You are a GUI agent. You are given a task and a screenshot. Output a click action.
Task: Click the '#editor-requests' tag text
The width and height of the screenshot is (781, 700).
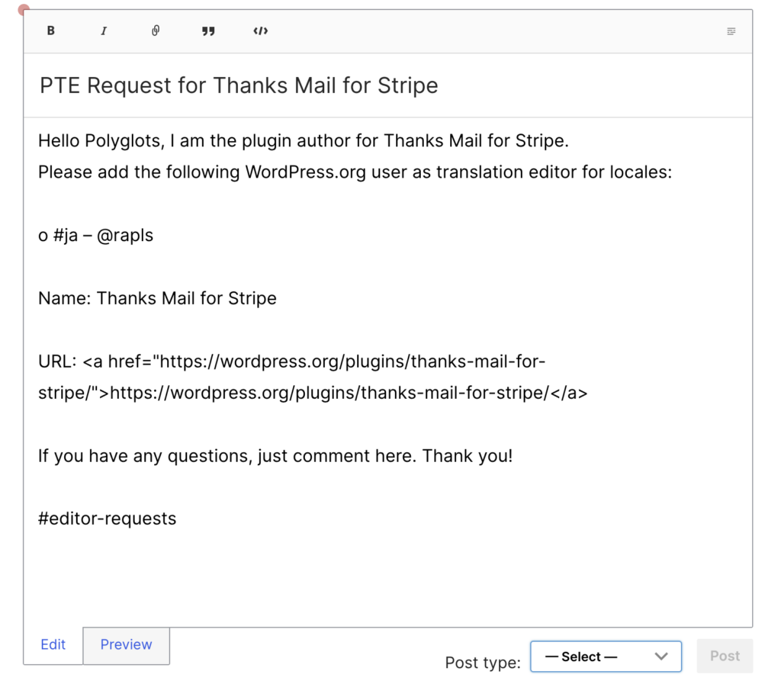[x=108, y=519]
